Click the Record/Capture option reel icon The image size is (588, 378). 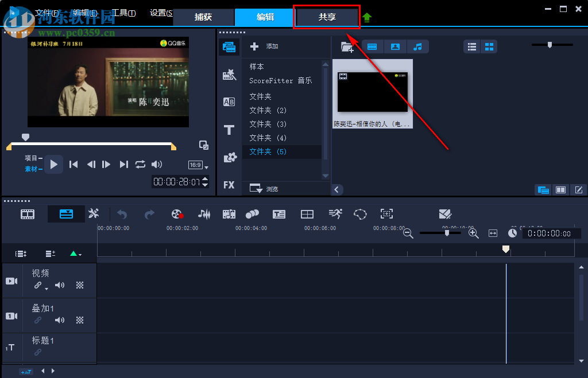coord(177,214)
